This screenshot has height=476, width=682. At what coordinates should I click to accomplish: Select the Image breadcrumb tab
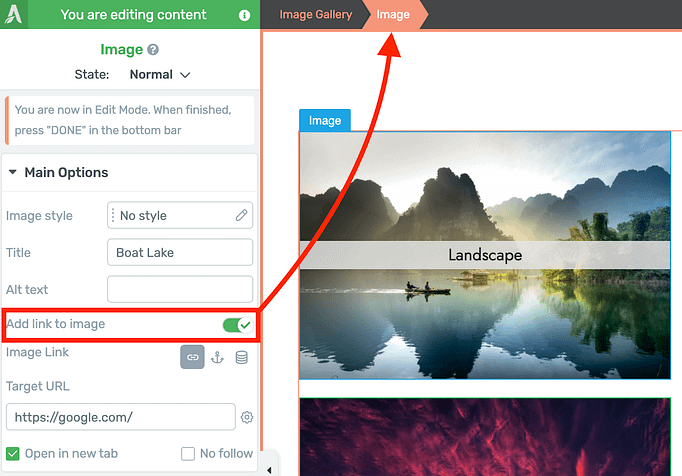393,15
